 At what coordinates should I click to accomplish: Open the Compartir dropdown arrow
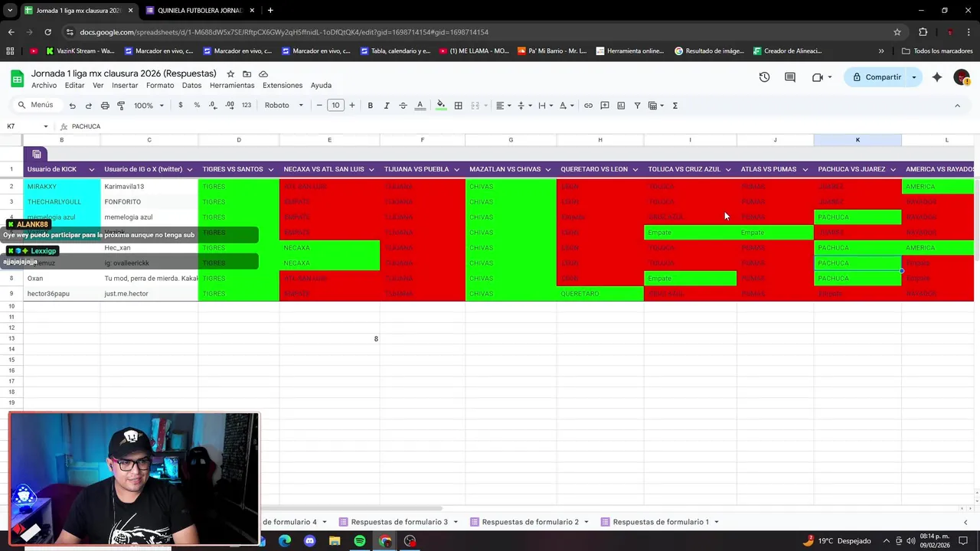click(x=913, y=77)
